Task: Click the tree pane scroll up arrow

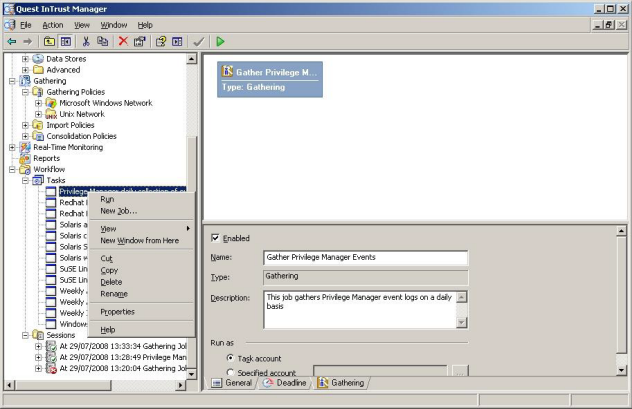Action: tap(191, 59)
